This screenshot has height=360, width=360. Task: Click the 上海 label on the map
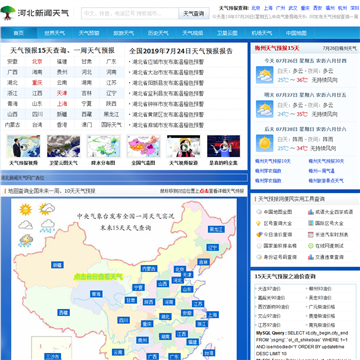click(x=212, y=315)
